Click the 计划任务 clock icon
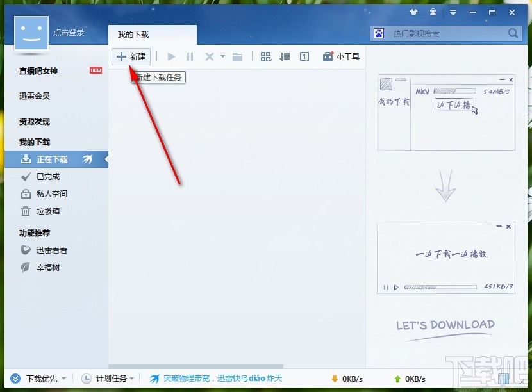This screenshot has height=392, width=532. point(87,379)
